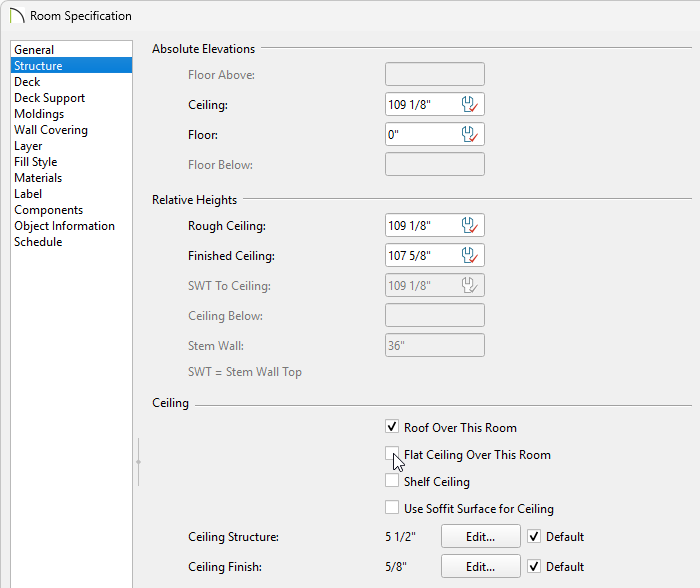
Task: Click the 5/8" Ceiling Finish thickness value
Action: tap(396, 567)
